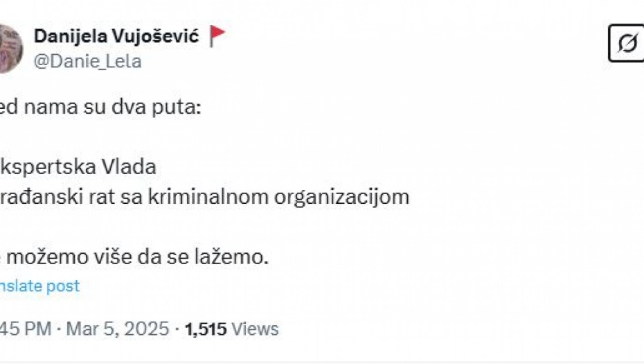Open Danijela Vujošević's profile picture
Image resolution: width=644 pixels, height=364 pixels.
click(10, 49)
